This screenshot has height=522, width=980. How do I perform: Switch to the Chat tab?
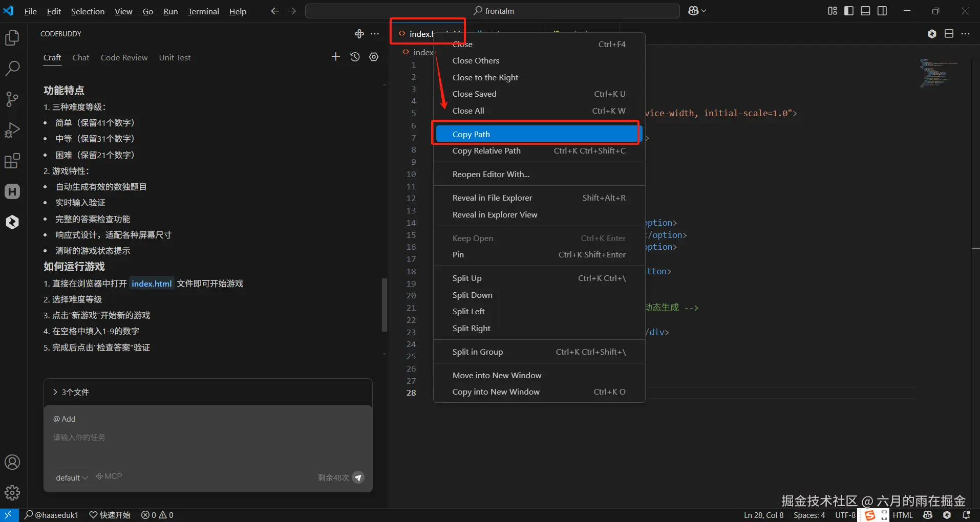point(81,57)
